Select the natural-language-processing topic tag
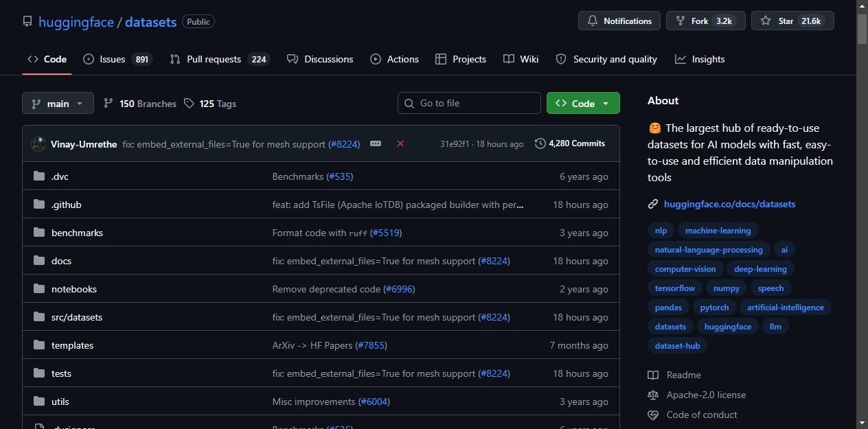This screenshot has width=868, height=429. pyautogui.click(x=709, y=250)
